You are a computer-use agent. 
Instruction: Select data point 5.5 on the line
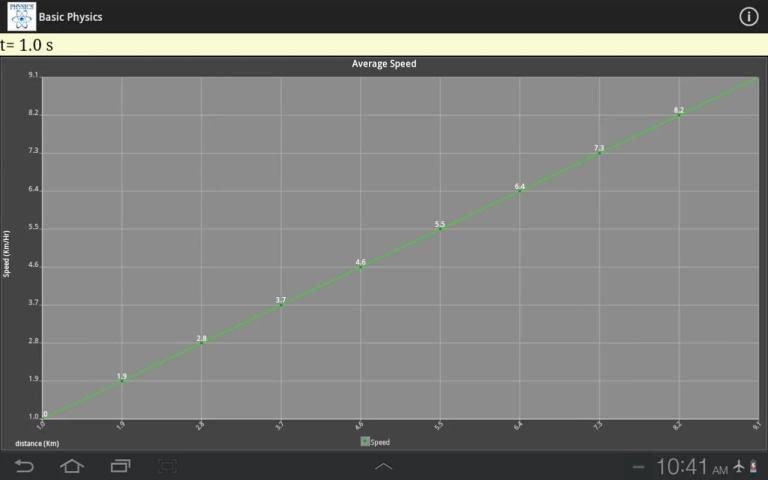pyautogui.click(x=440, y=229)
